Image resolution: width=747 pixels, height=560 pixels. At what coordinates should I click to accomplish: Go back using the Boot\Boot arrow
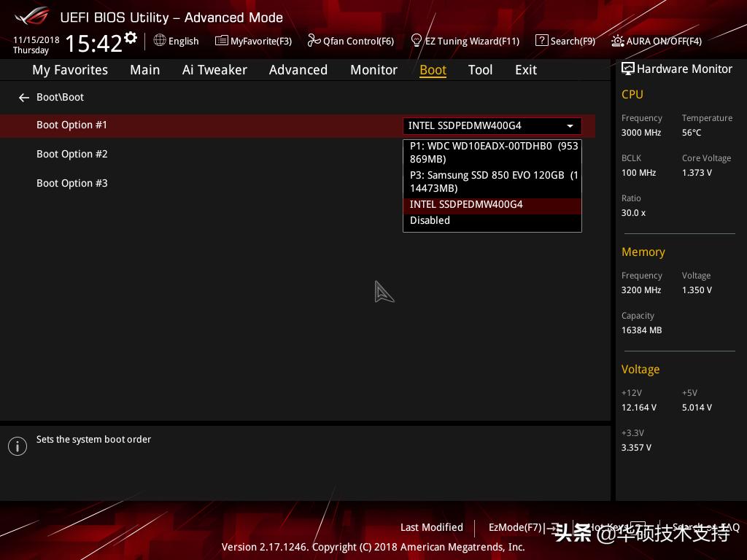coord(24,98)
